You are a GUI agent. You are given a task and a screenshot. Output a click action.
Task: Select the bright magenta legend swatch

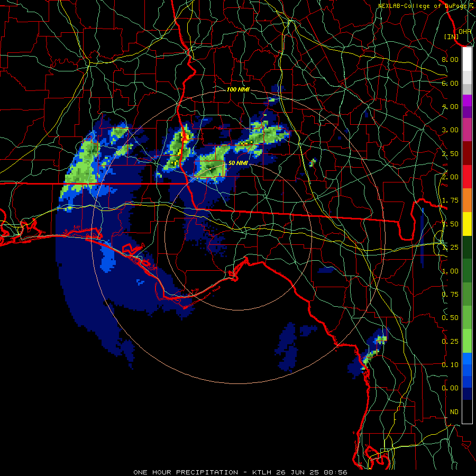pyautogui.click(x=467, y=100)
